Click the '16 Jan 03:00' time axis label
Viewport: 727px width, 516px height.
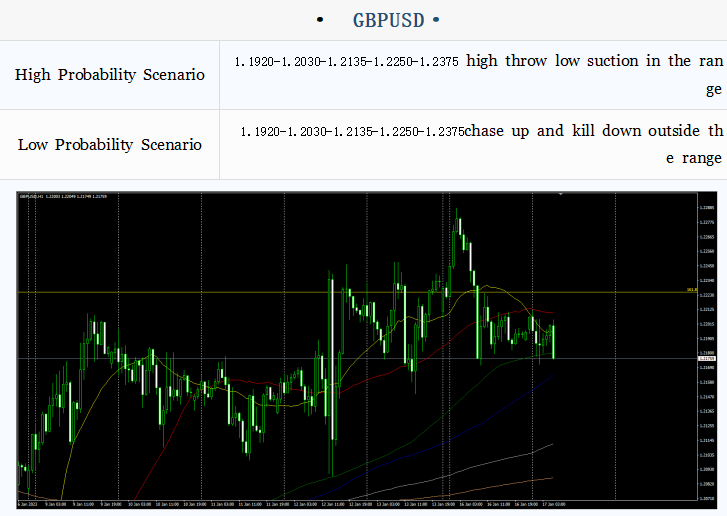pos(471,504)
